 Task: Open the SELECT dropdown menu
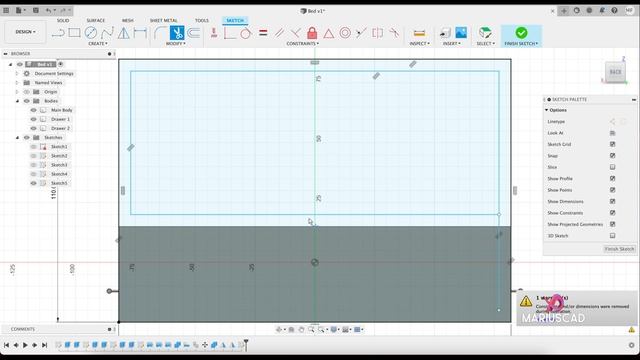tap(485, 44)
